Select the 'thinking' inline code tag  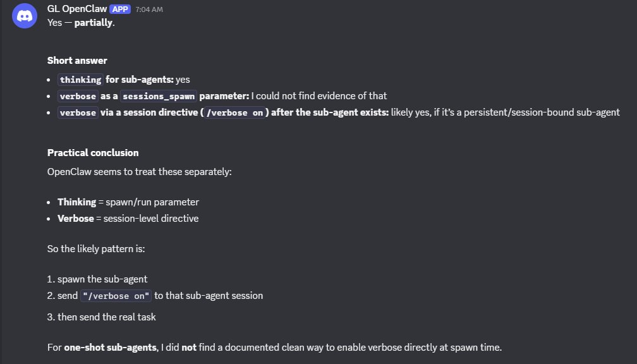coord(80,80)
